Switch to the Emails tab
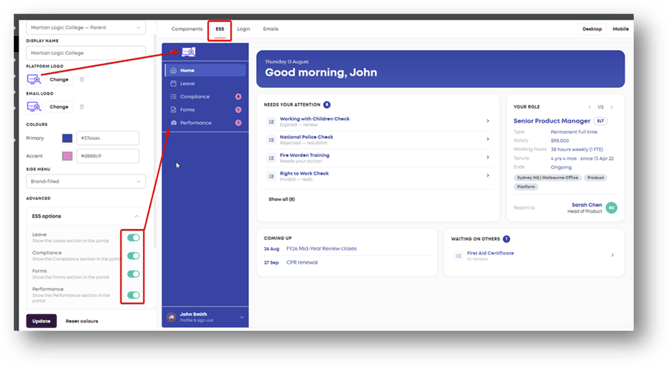670x367 pixels. click(x=270, y=29)
